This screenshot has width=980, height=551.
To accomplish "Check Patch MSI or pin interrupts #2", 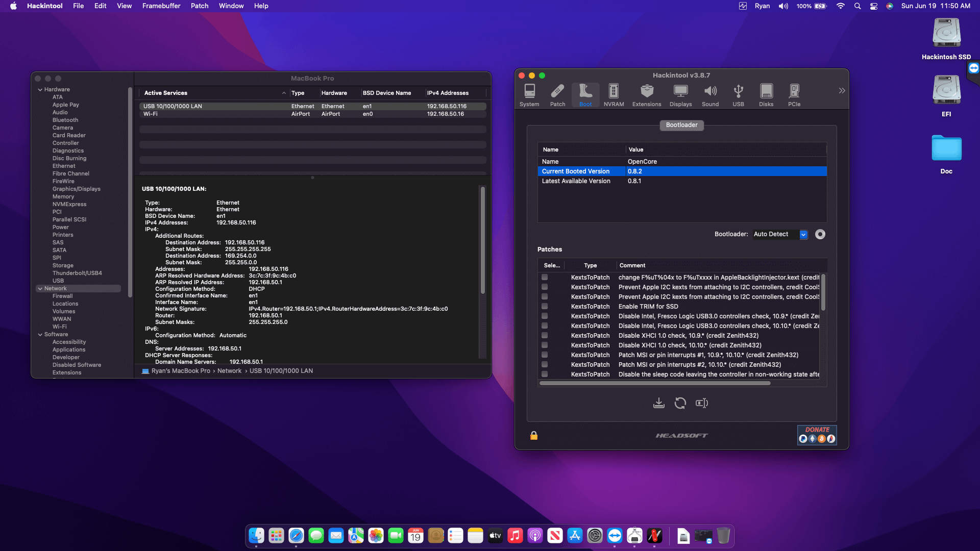I will [x=545, y=364].
